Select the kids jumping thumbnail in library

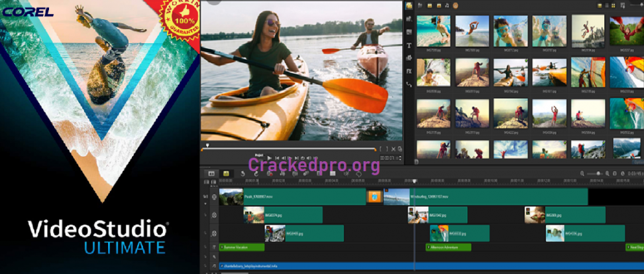pos(588,31)
